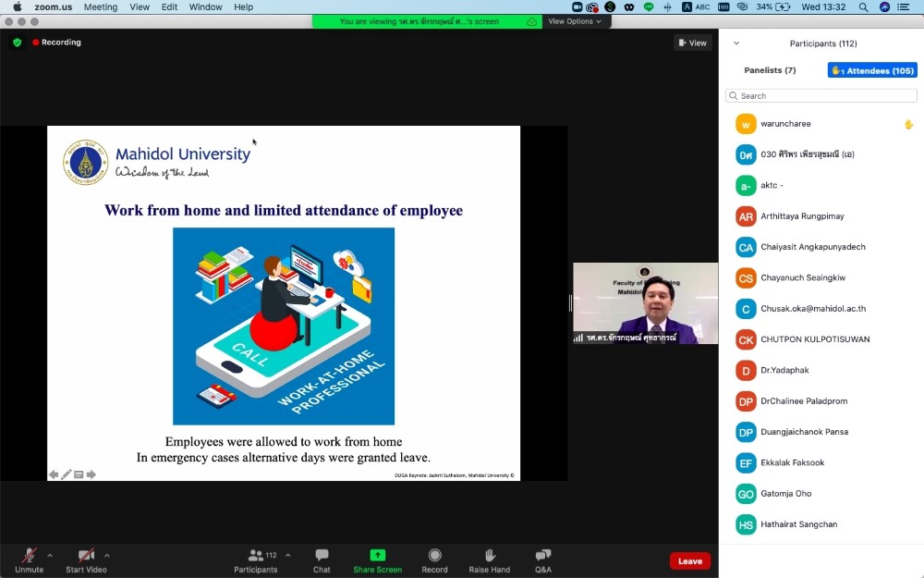Collapse the Participants panel chevron

coord(736,43)
